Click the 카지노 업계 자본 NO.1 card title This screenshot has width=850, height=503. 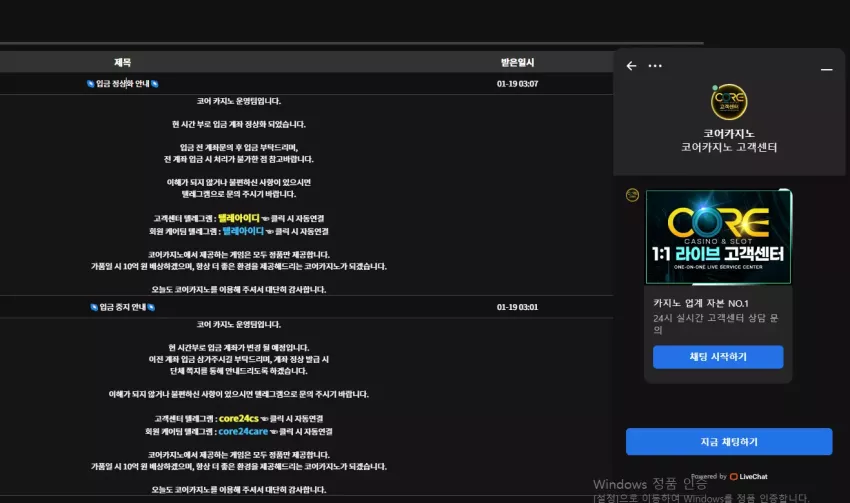point(700,303)
